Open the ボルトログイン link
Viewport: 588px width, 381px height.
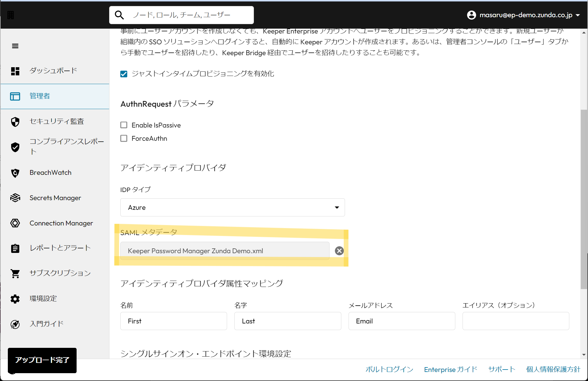tap(389, 369)
